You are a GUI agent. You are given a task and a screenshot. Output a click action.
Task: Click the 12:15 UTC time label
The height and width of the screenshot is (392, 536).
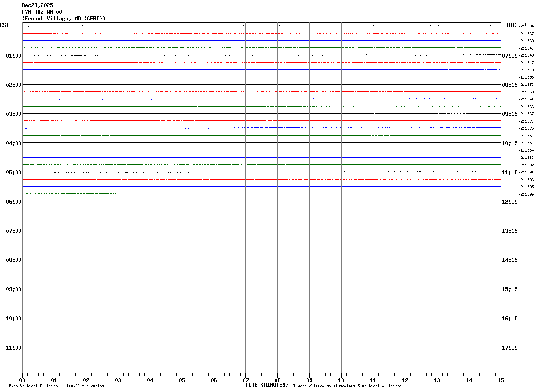click(509, 201)
